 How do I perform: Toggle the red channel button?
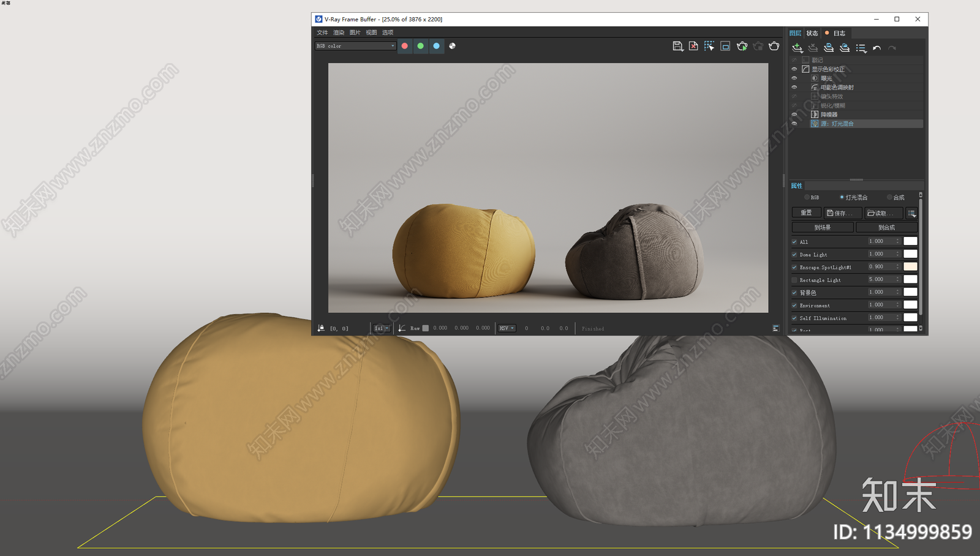(x=404, y=46)
